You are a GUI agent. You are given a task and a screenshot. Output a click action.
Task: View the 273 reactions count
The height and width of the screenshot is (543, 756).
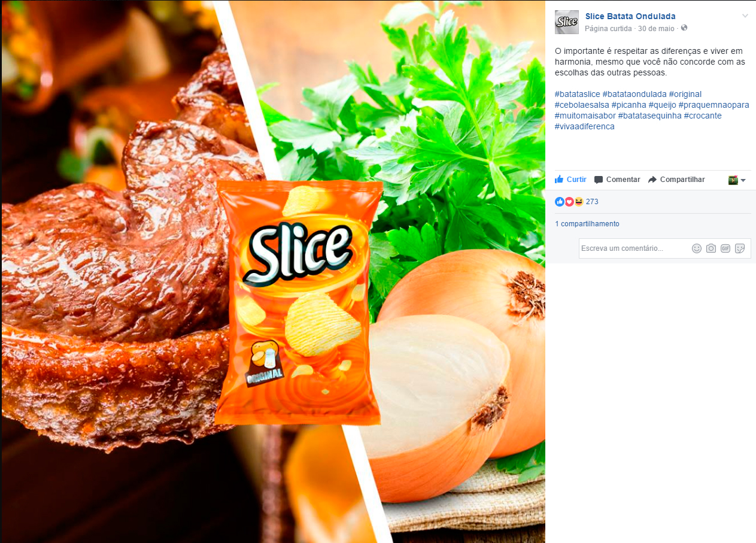click(592, 202)
